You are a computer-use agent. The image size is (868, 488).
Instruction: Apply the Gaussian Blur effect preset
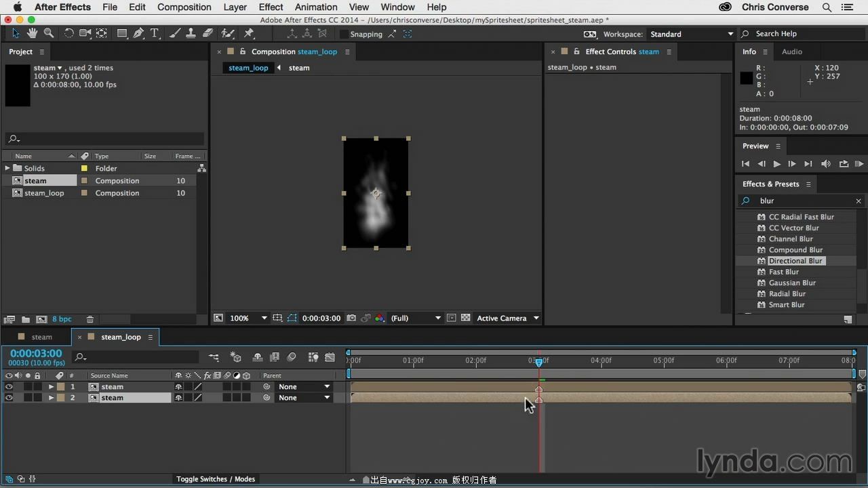pos(792,283)
